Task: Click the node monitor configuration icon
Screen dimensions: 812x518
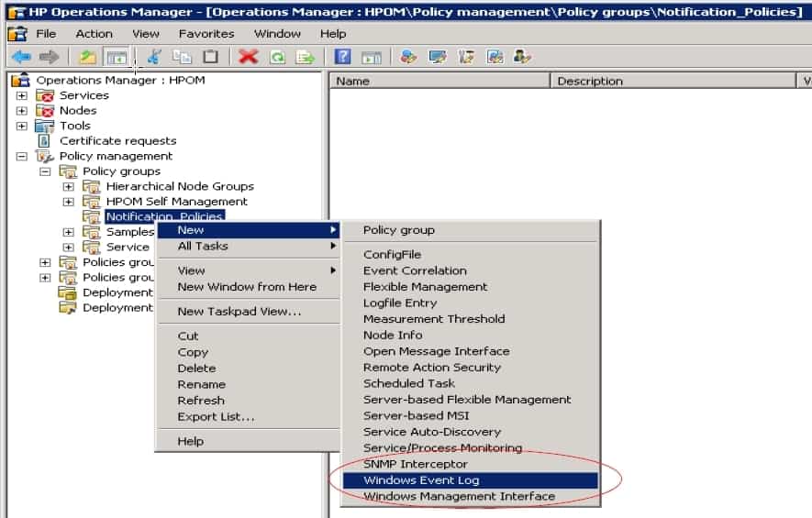Action: [x=437, y=57]
